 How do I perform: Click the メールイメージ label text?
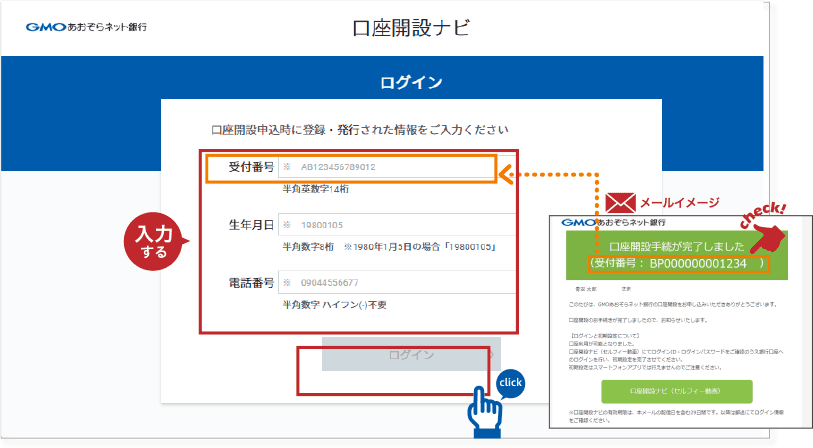click(680, 202)
